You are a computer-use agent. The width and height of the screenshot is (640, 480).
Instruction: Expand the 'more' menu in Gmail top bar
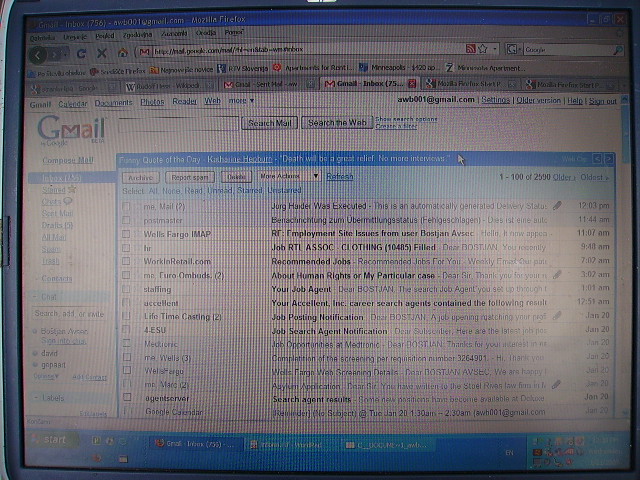(x=241, y=100)
